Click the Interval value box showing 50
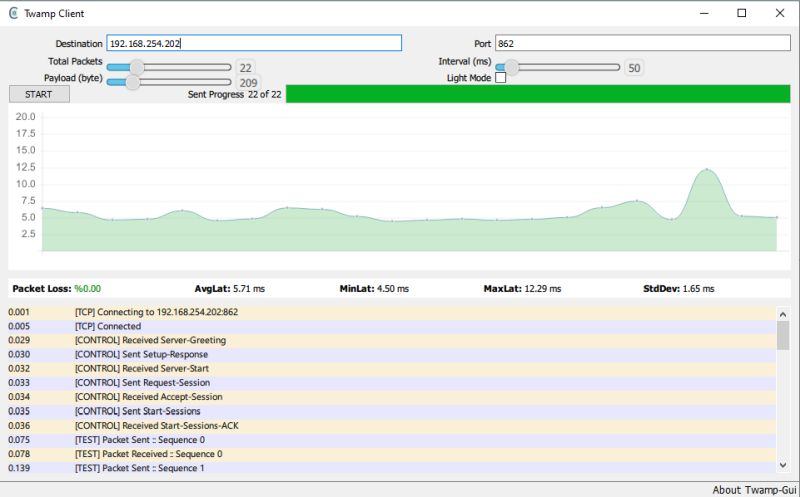The image size is (800, 497). coord(634,68)
